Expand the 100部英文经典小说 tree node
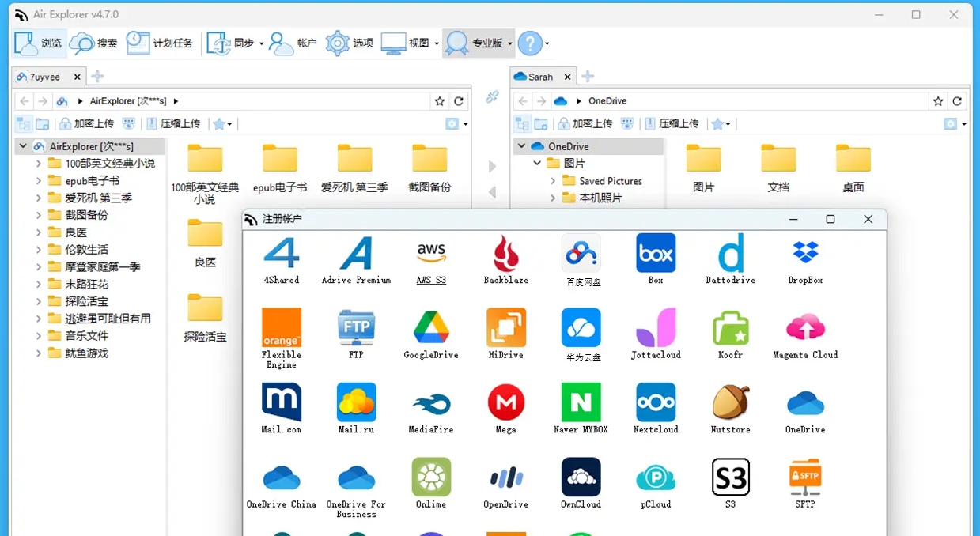 [39, 164]
